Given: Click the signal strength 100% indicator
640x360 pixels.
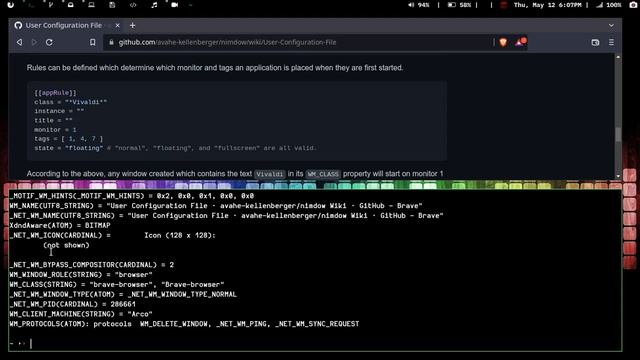Looking at the screenshot, I should tap(609, 5).
